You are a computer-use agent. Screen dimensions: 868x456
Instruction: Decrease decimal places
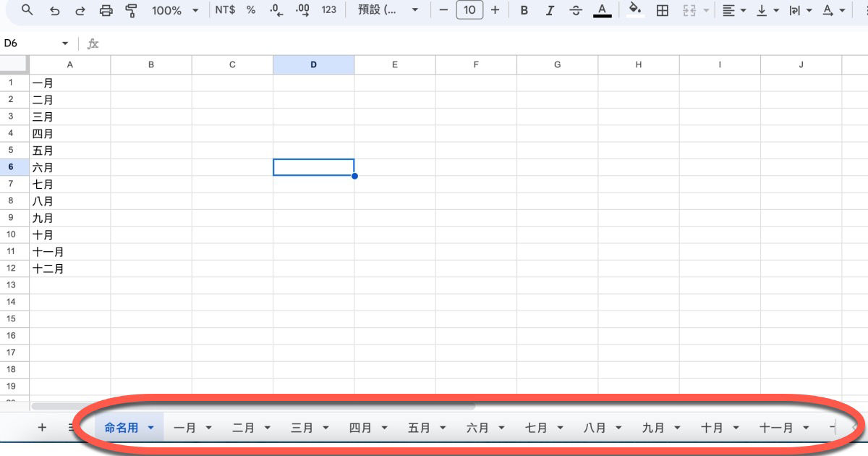(276, 10)
